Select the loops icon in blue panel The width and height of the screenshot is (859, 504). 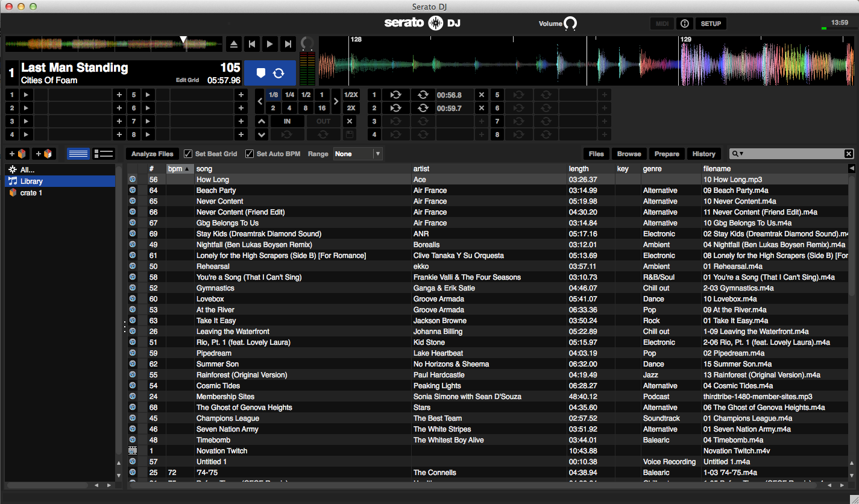click(x=278, y=73)
